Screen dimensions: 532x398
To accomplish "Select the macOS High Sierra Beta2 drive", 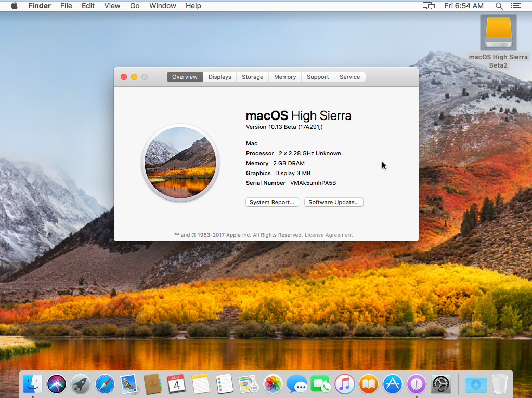I will [x=498, y=32].
